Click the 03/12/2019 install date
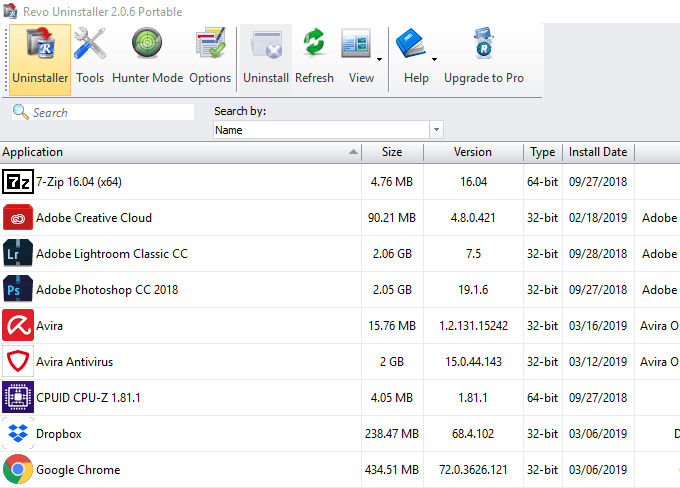This screenshot has width=680, height=488. click(x=598, y=362)
